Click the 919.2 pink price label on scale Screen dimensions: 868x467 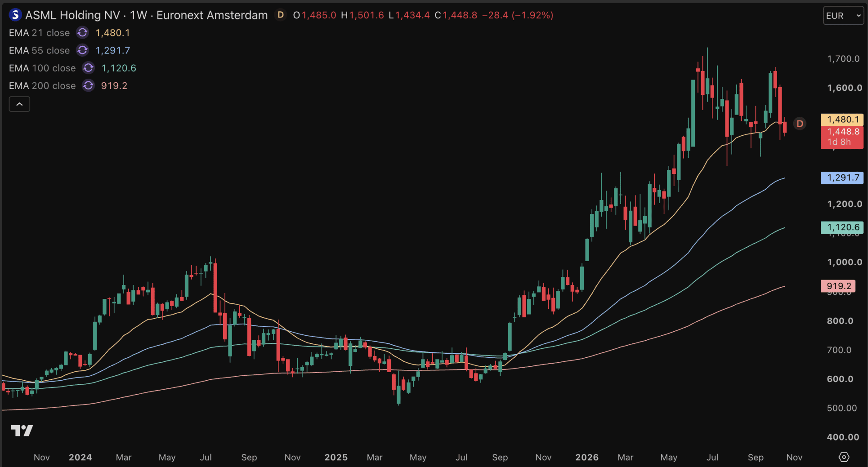838,286
